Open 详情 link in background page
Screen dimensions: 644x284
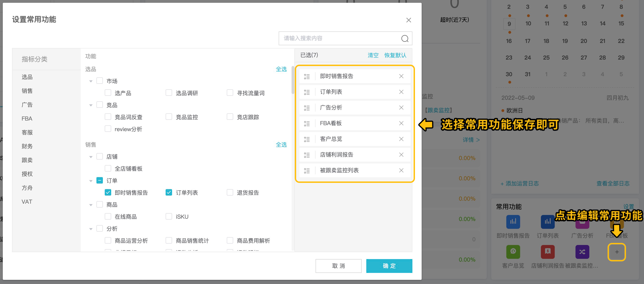471,140
